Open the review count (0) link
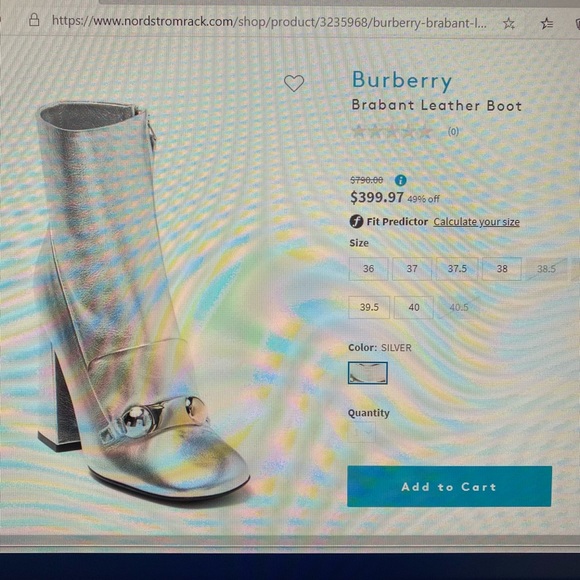Screen dimensions: 580x580 [x=453, y=132]
